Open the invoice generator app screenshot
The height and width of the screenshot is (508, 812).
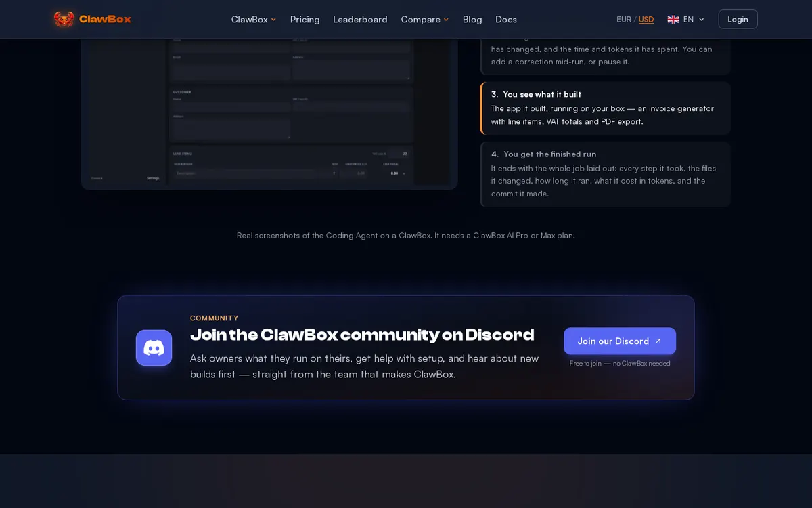[x=269, y=114]
